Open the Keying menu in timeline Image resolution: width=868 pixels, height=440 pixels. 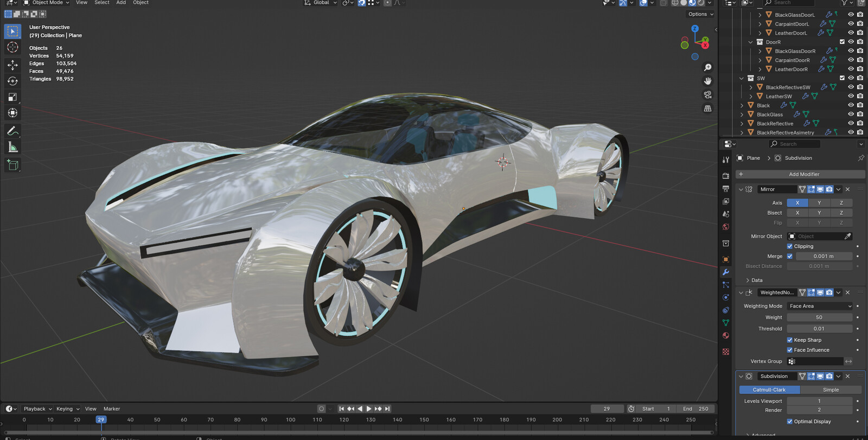point(67,409)
